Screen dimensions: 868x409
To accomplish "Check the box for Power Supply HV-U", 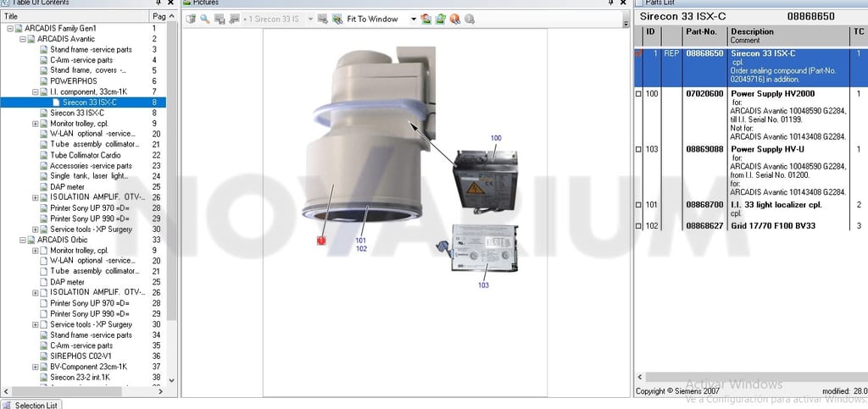I will [639, 149].
